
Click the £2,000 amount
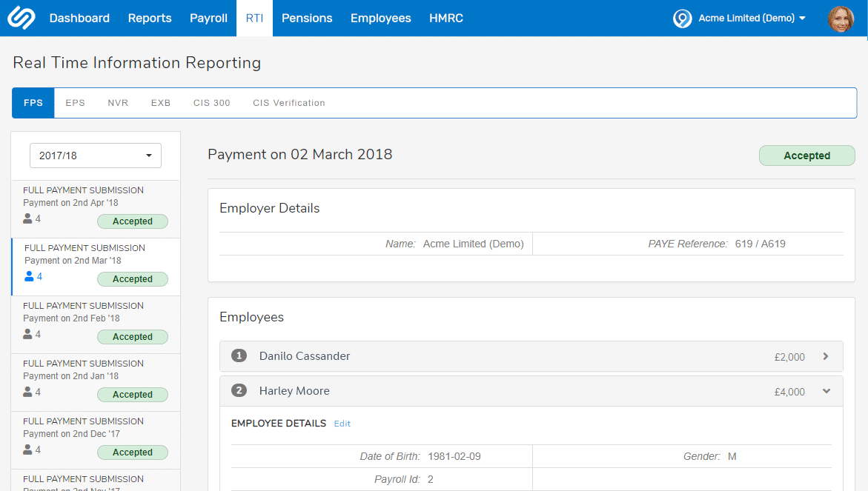point(789,357)
